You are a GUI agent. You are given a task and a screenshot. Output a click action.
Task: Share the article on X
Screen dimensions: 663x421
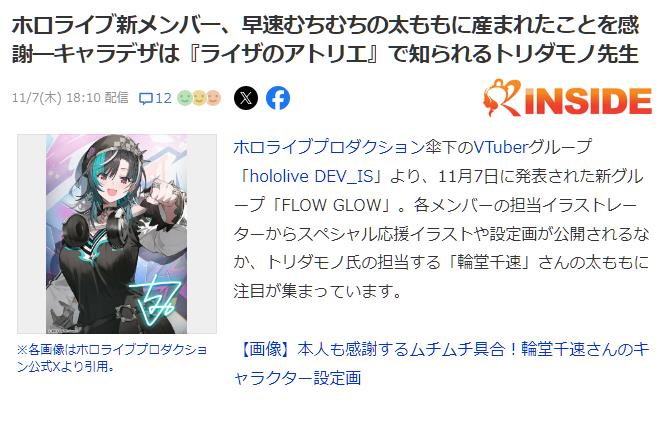pyautogui.click(x=246, y=98)
